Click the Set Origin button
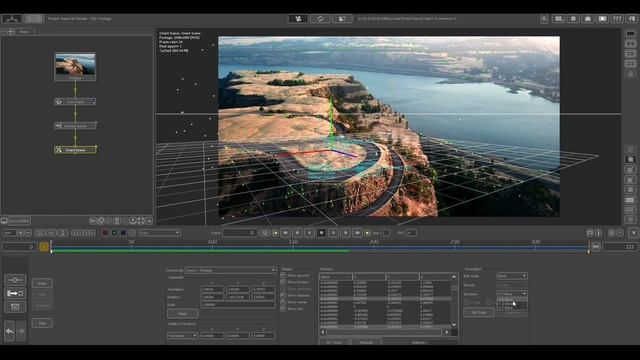Image resolution: width=640 pixels, height=360 pixels. 479,312
